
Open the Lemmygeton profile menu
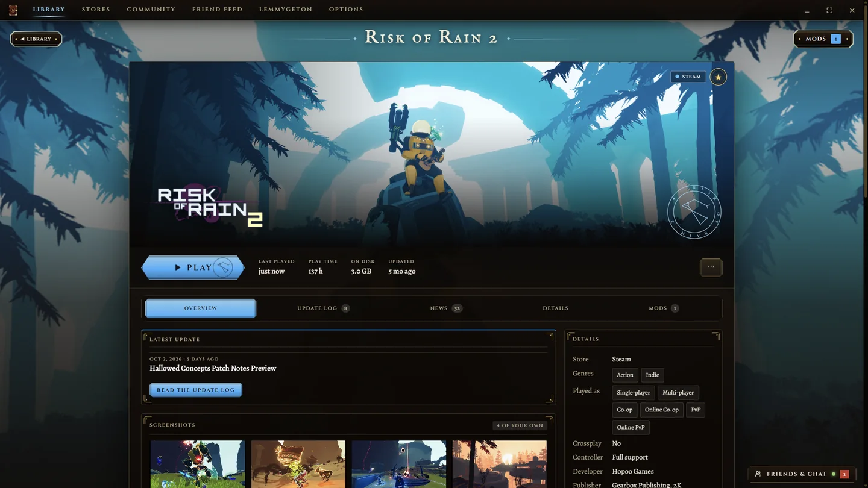(286, 10)
